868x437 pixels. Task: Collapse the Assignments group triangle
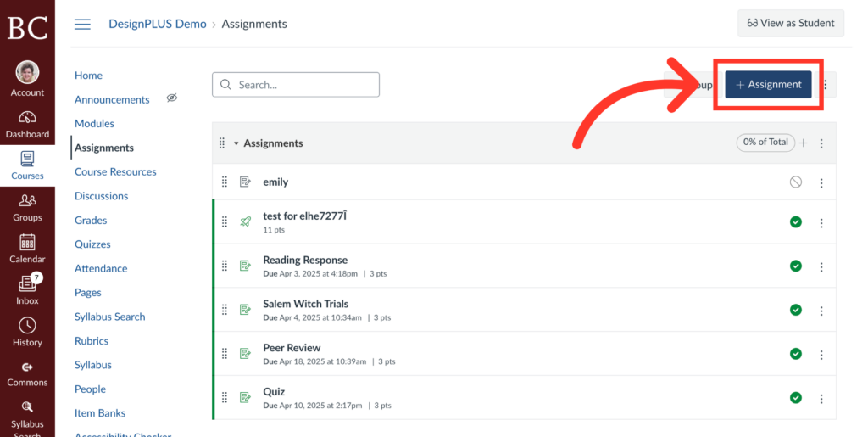pos(236,143)
